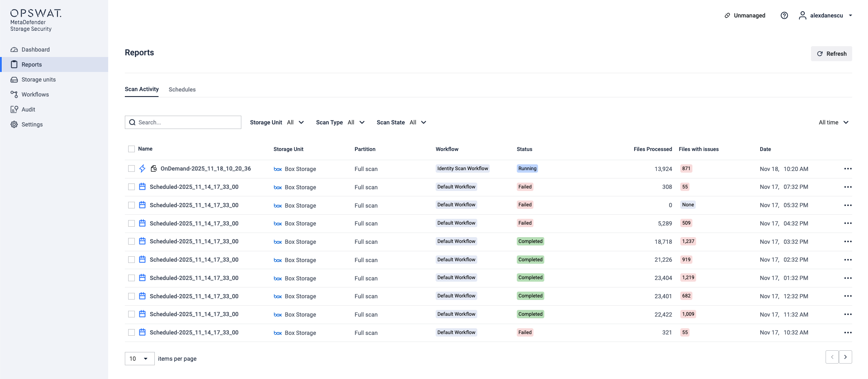Viewport: 868px width, 379px height.
Task: Click the Settings gear icon in sidebar
Action: (x=14, y=124)
